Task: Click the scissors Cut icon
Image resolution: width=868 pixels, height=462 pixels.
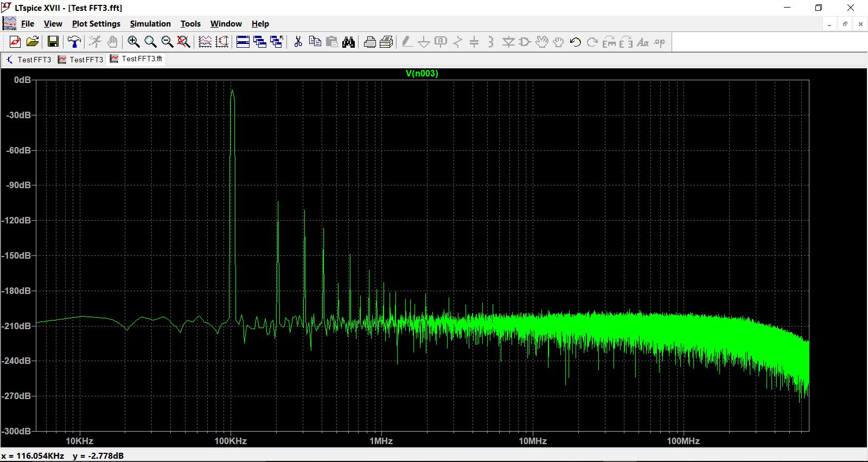Action: 298,42
